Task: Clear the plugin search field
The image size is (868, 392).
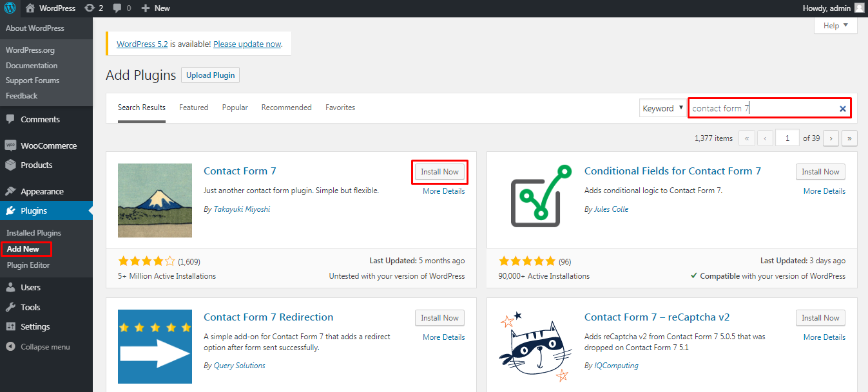Action: [x=842, y=109]
